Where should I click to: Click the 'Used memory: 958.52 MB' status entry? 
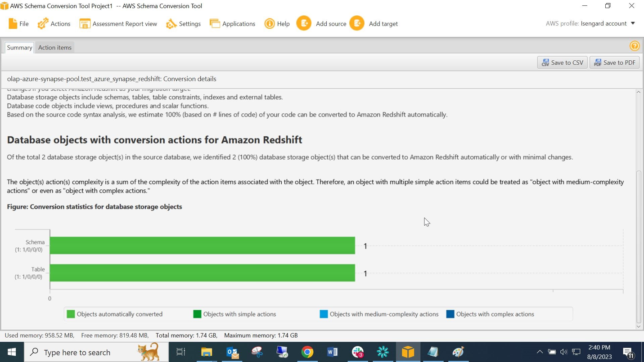(x=40, y=335)
